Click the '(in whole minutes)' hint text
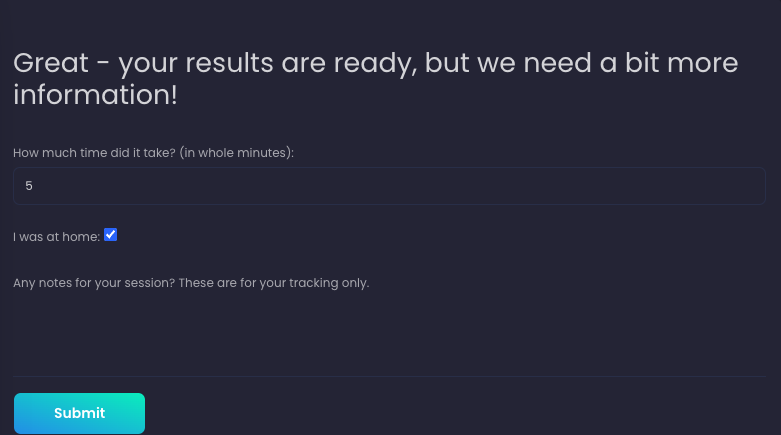This screenshot has width=781, height=435. pyautogui.click(x=237, y=152)
